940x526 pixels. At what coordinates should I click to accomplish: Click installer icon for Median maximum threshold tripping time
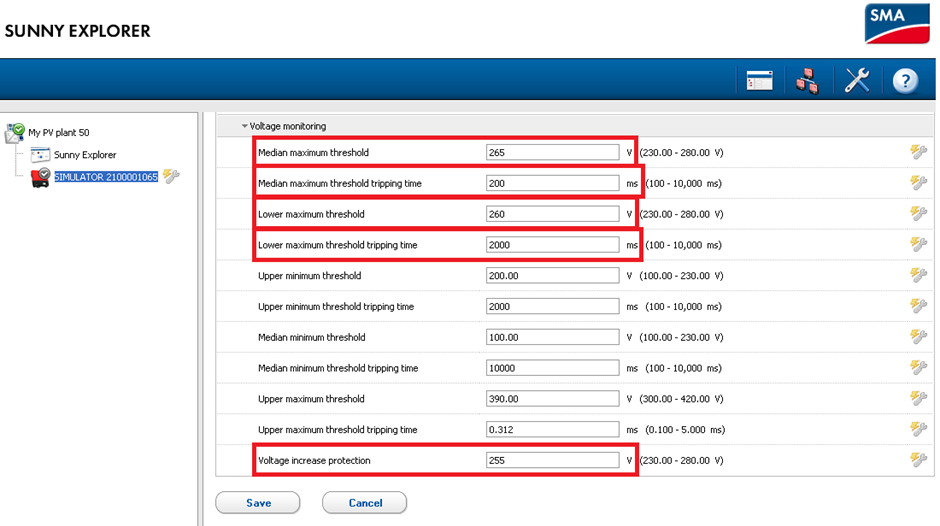click(918, 182)
